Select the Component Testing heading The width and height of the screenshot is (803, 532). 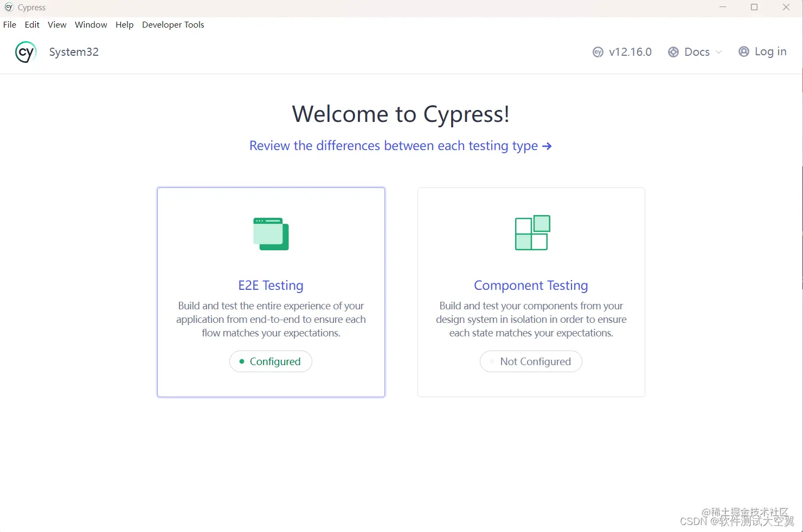pyautogui.click(x=531, y=285)
